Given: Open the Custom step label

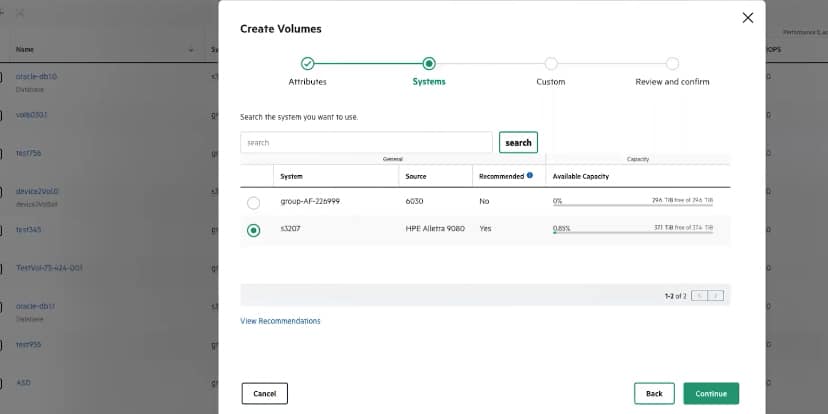Looking at the screenshot, I should [x=551, y=82].
